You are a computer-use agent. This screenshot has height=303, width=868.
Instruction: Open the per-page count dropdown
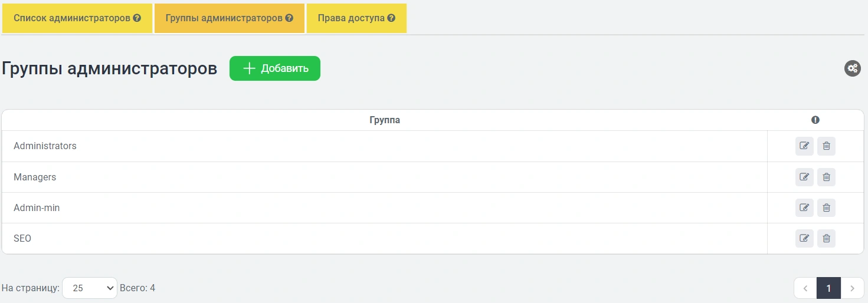[x=90, y=288]
